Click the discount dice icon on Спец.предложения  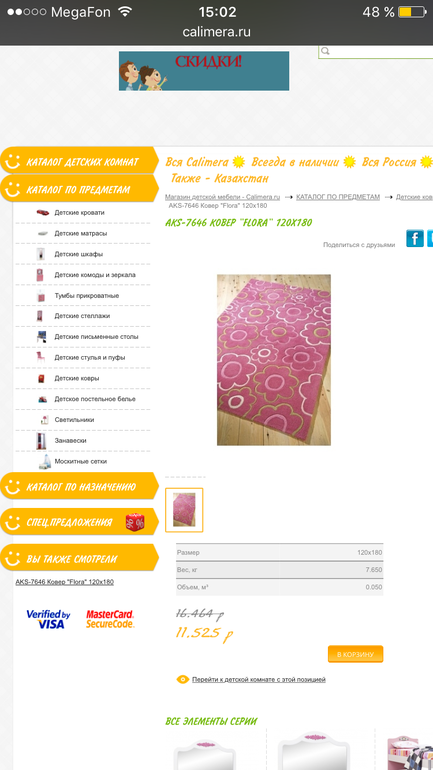click(135, 522)
